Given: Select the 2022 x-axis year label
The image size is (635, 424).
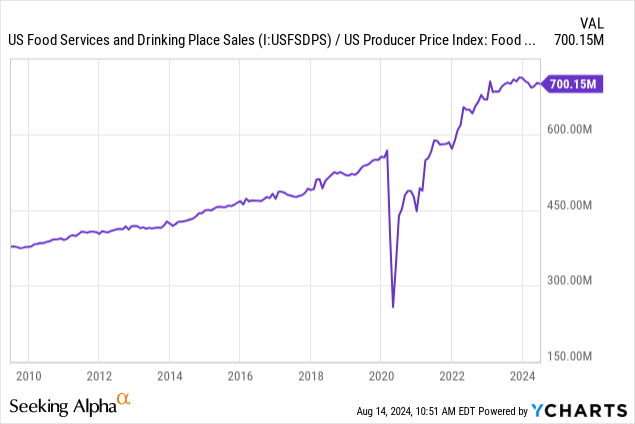Looking at the screenshot, I should (451, 376).
